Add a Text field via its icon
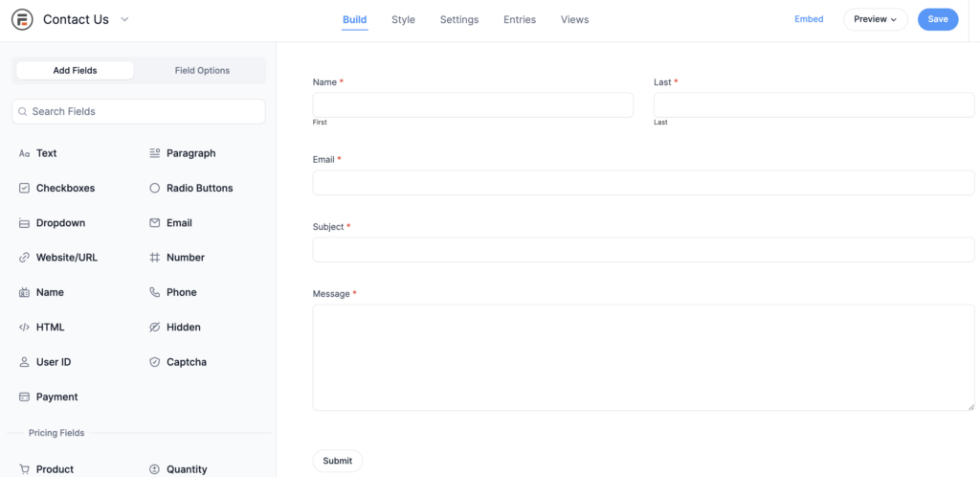This screenshot has height=477, width=980. pos(24,153)
